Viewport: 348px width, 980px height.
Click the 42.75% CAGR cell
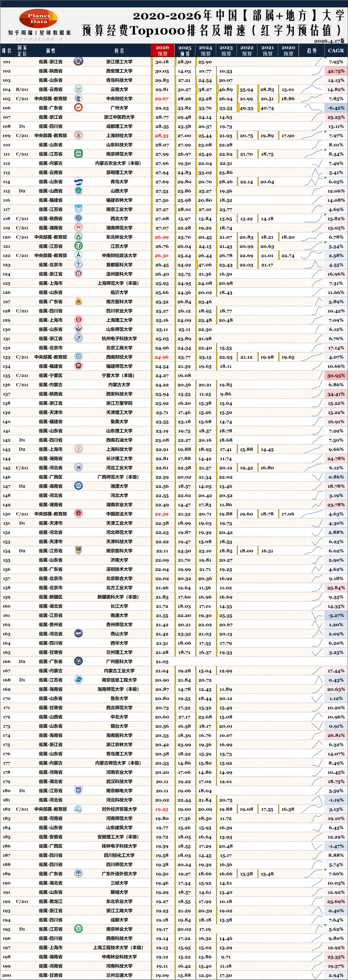pyautogui.click(x=336, y=71)
